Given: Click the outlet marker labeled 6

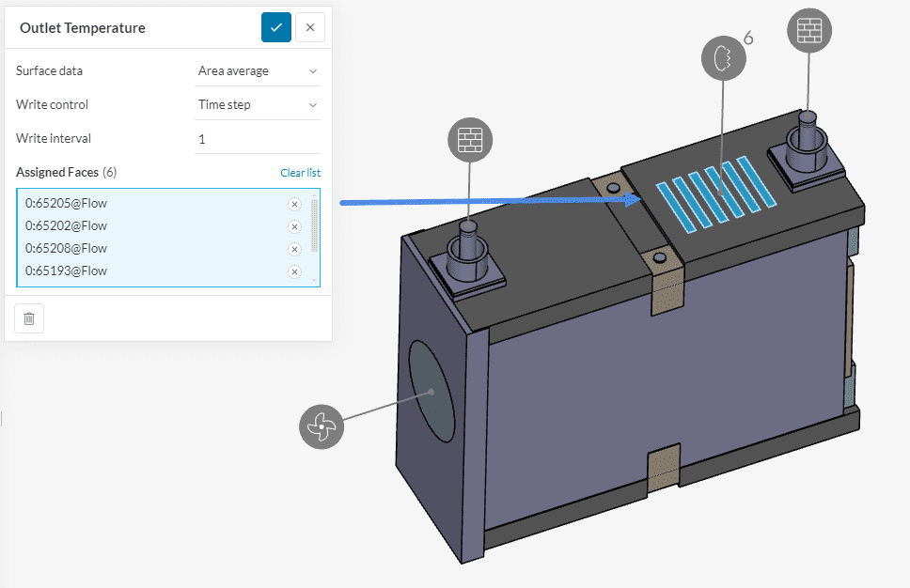Looking at the screenshot, I should click(723, 59).
